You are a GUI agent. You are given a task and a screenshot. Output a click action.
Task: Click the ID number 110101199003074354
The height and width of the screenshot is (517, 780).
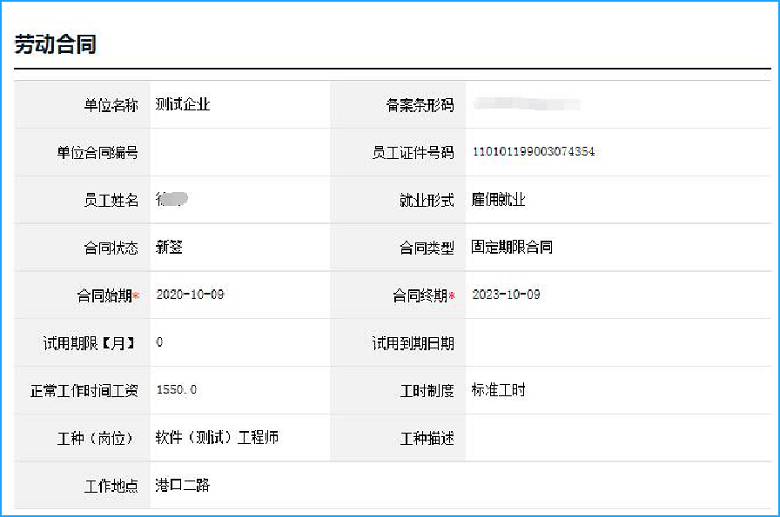click(533, 152)
